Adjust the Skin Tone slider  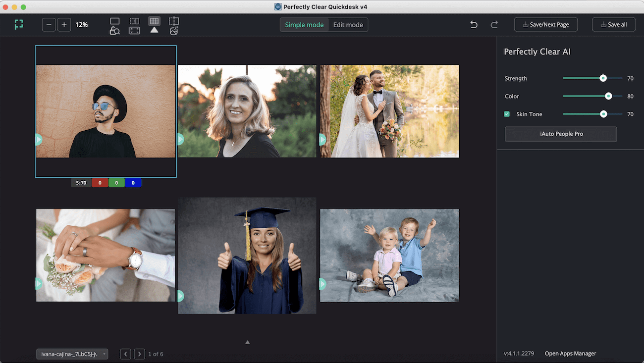pyautogui.click(x=592, y=114)
